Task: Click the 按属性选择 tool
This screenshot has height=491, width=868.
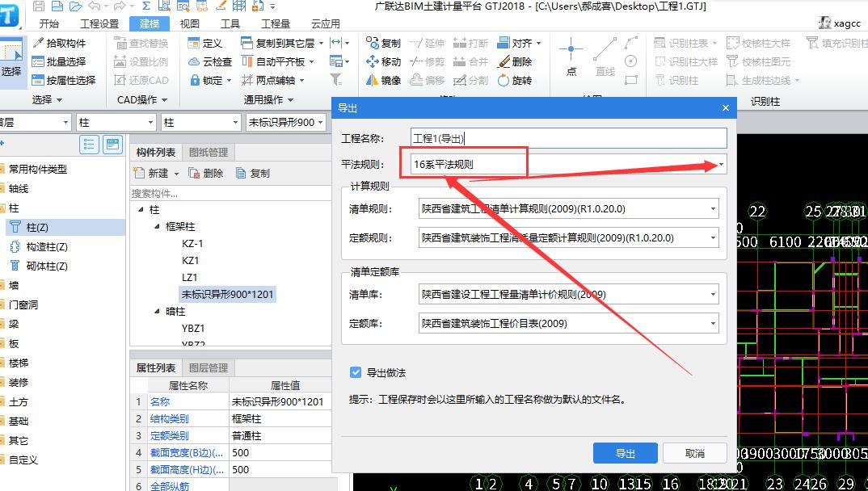Action: [x=64, y=80]
